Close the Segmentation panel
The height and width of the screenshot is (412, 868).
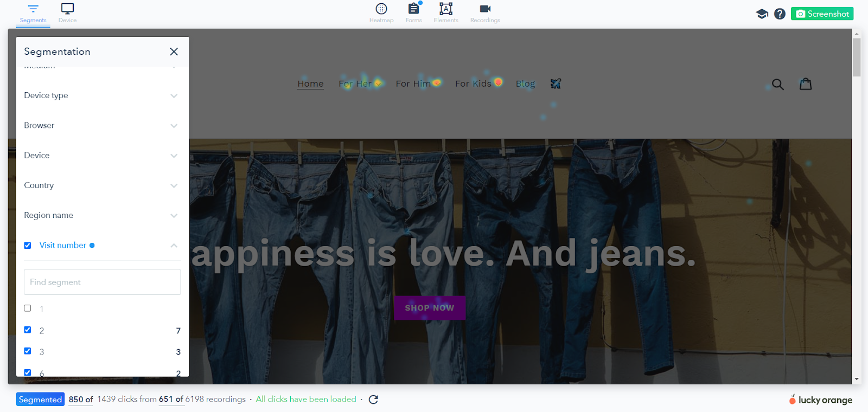(x=174, y=51)
